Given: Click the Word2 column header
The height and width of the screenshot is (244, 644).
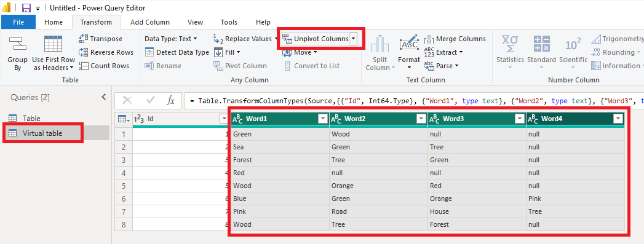Looking at the screenshot, I should [x=378, y=119].
